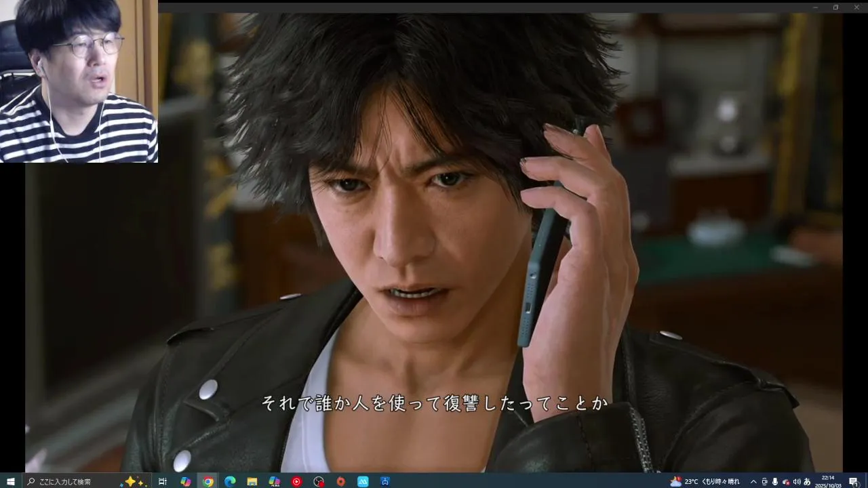The image size is (868, 488).
Task: Open the notification center icon
Action: (x=853, y=481)
